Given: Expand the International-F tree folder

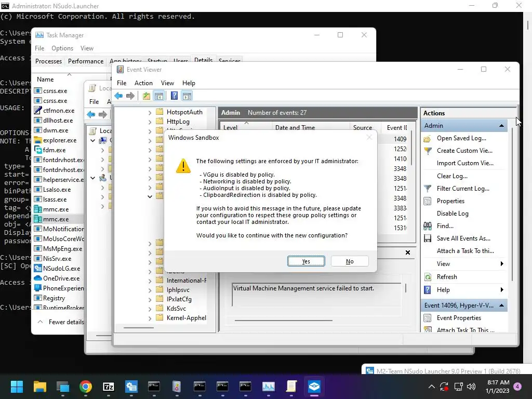Looking at the screenshot, I should [150, 281].
